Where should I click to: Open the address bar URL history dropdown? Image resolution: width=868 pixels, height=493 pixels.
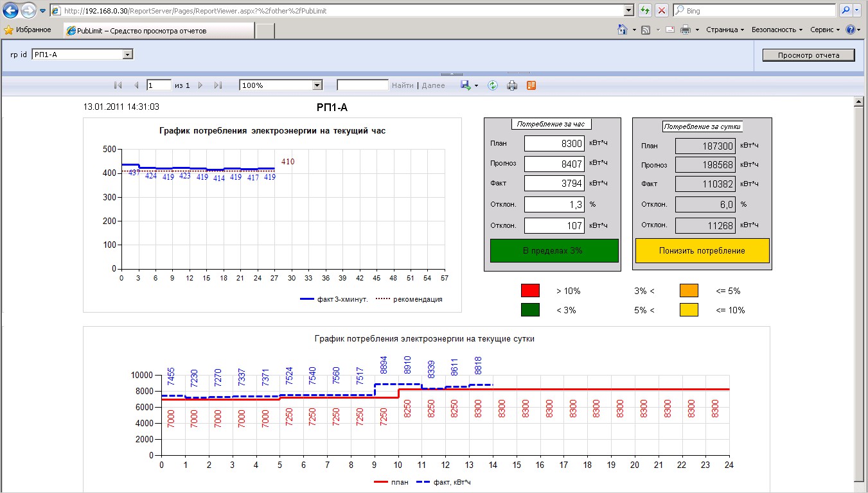pos(629,11)
